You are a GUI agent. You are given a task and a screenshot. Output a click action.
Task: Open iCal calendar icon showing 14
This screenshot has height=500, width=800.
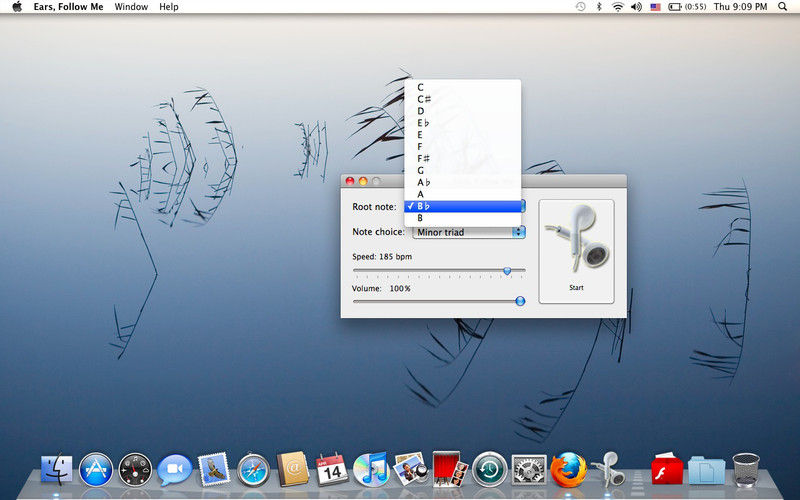pyautogui.click(x=332, y=469)
